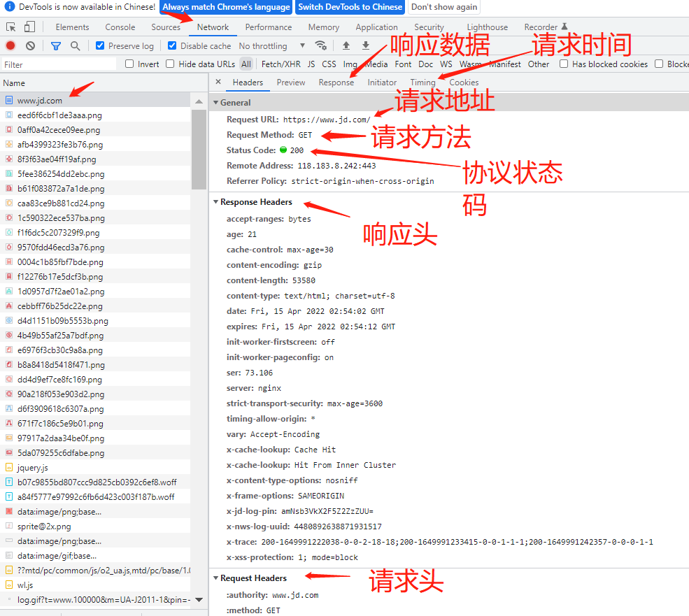The width and height of the screenshot is (689, 616).
Task: Stop recording network log with red button
Action: 10,45
